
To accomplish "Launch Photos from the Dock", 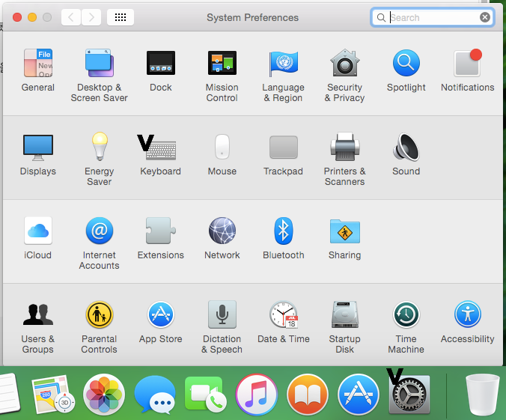I will 104,395.
